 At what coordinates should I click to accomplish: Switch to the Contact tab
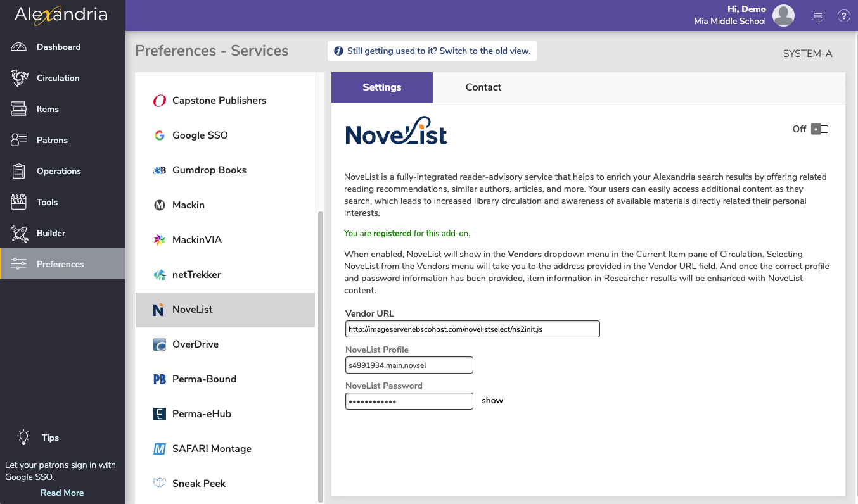coord(483,87)
